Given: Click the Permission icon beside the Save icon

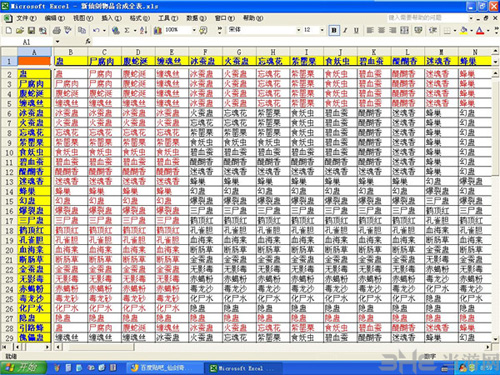Looking at the screenshot, I should (x=43, y=30).
